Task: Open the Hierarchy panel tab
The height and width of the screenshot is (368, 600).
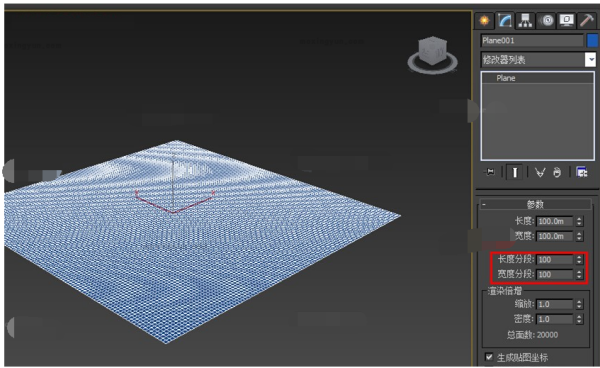Action: pyautogui.click(x=525, y=20)
